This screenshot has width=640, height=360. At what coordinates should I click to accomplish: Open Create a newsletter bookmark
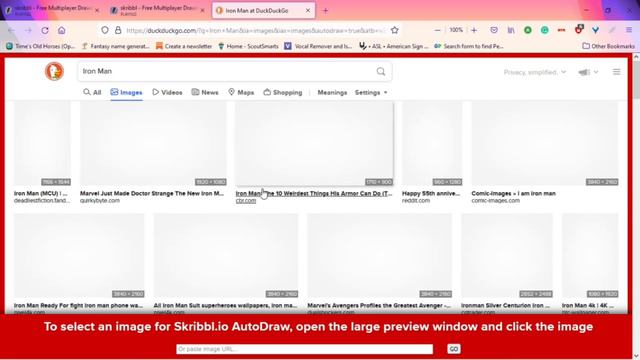tap(184, 46)
